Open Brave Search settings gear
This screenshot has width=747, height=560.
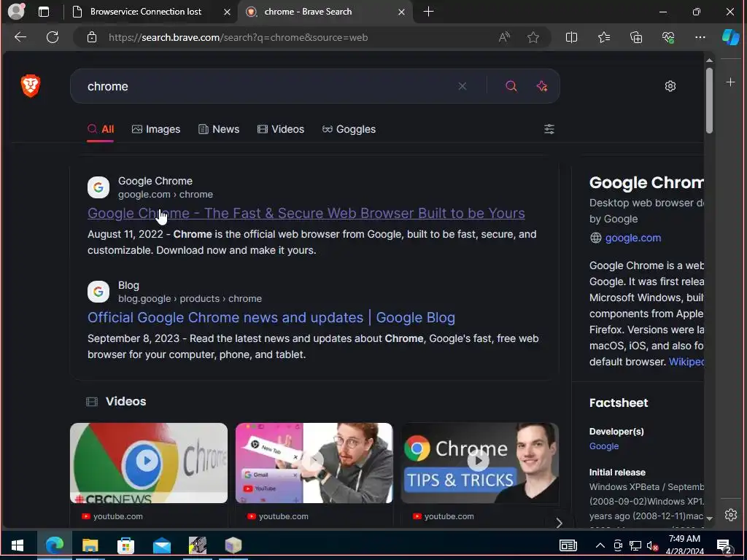tap(670, 86)
